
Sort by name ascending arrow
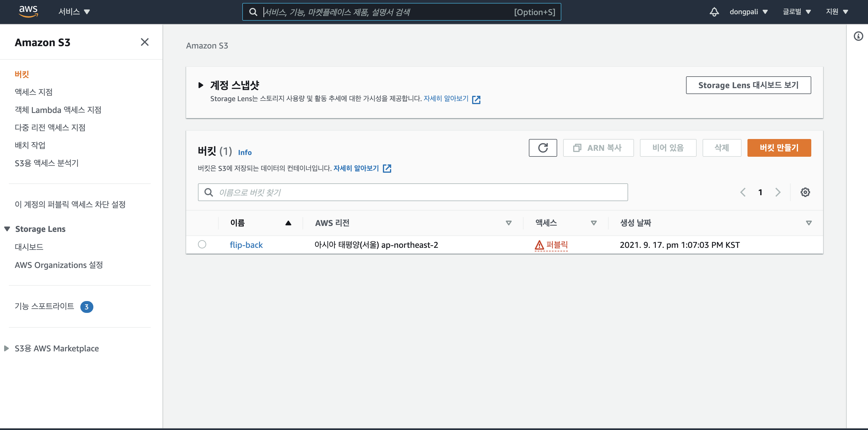(x=288, y=223)
